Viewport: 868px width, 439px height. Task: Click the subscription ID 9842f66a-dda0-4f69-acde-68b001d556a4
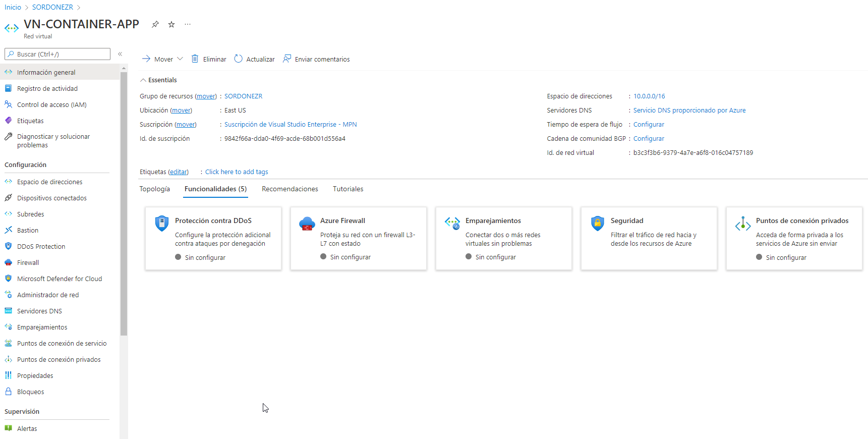pos(285,138)
